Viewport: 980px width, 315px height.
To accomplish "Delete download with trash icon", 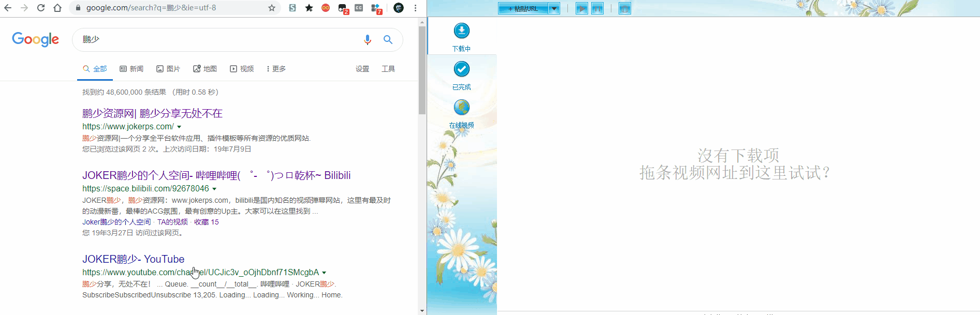I will 625,8.
